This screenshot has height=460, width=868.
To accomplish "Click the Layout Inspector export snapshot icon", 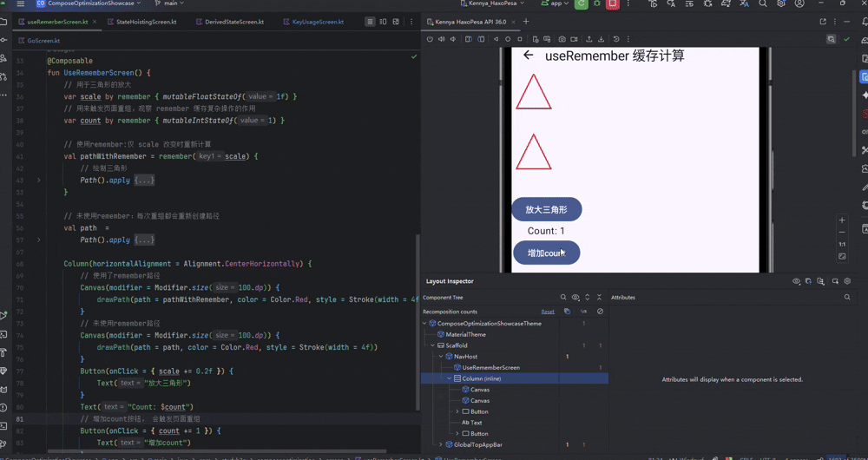I will 821,281.
